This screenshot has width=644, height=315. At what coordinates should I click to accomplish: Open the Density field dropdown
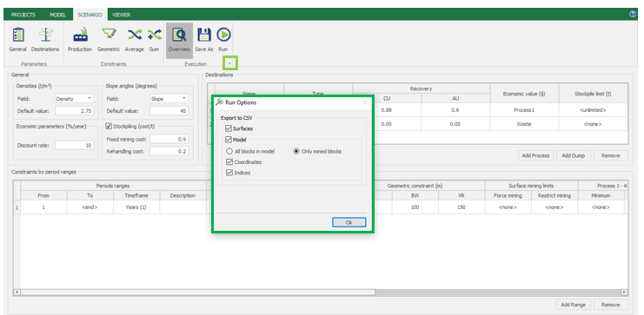(x=75, y=99)
